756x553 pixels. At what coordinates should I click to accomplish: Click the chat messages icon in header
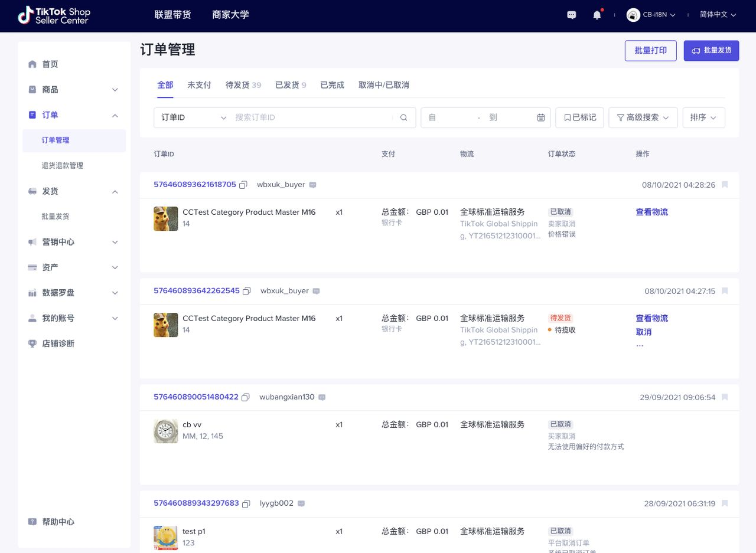pyautogui.click(x=571, y=15)
